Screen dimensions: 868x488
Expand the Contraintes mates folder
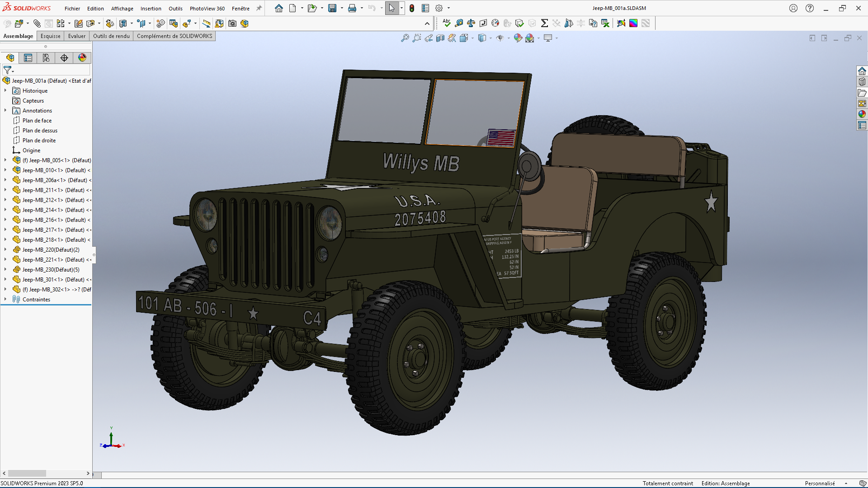pos(5,300)
